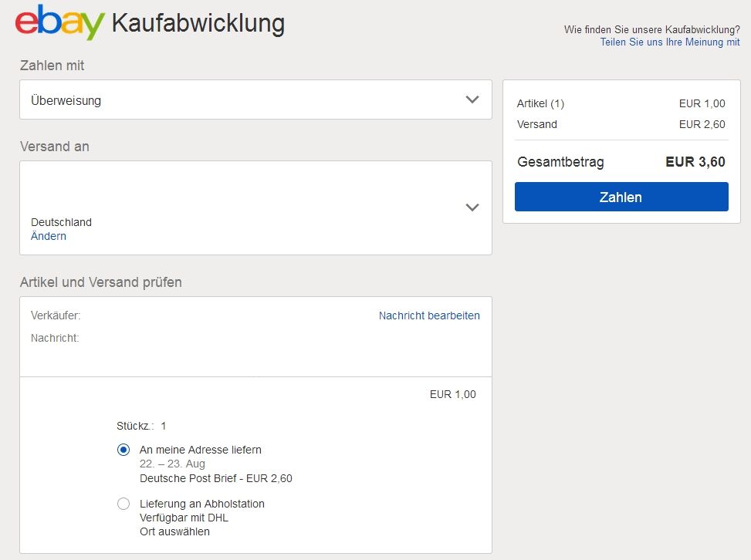Open 'Nachricht bearbeiten' link

pos(429,315)
